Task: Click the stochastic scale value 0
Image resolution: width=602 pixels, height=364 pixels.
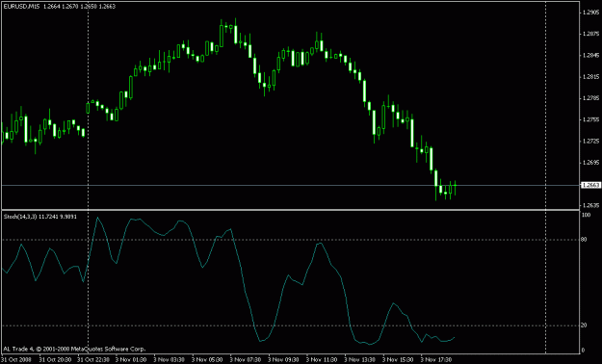Action: click(x=583, y=351)
